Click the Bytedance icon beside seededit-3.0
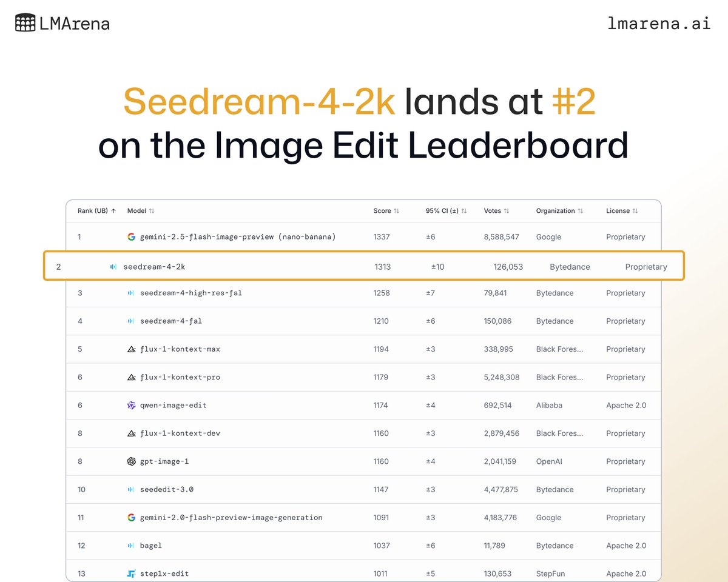The image size is (728, 582). coord(131,489)
